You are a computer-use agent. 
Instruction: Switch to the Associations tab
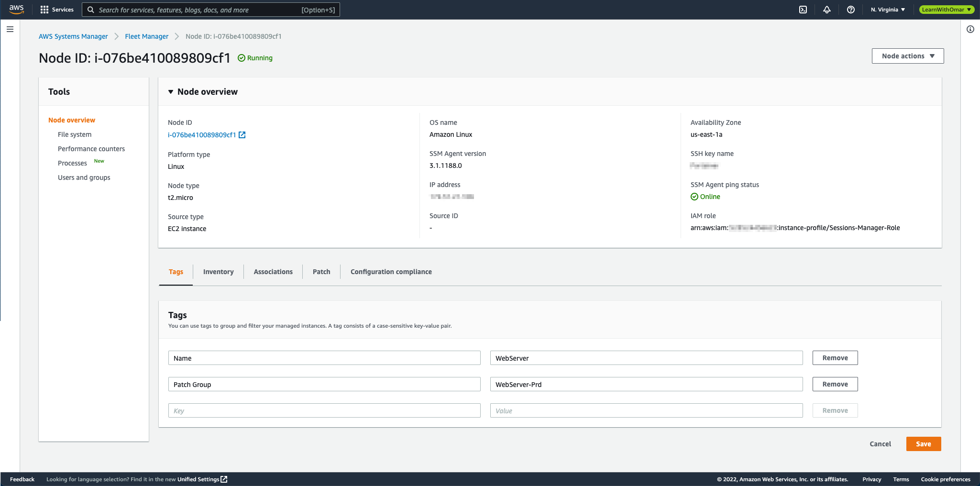(x=273, y=272)
